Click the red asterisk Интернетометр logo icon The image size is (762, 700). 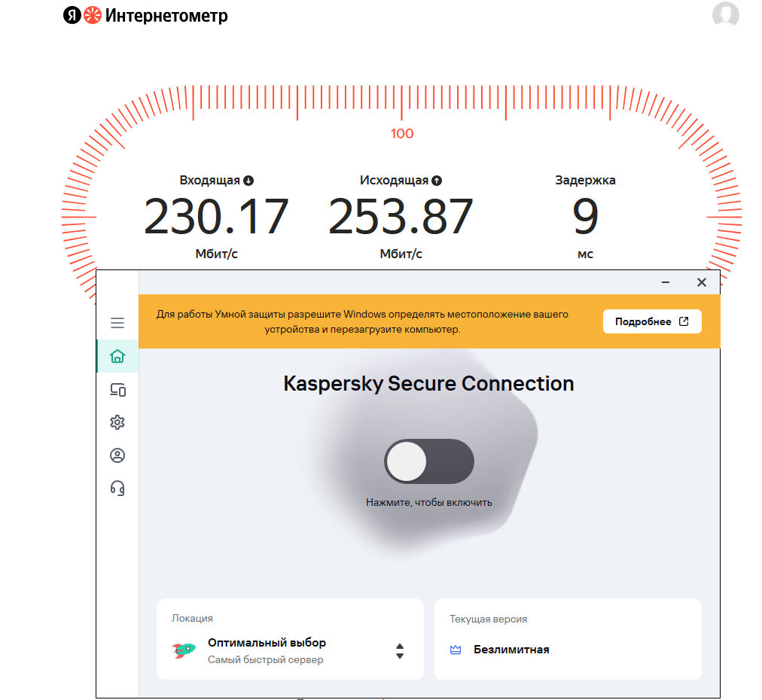pos(93,16)
